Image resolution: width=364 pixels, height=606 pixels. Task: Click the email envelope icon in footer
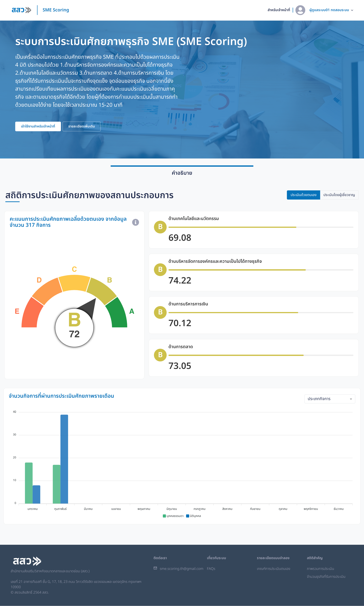tap(155, 568)
